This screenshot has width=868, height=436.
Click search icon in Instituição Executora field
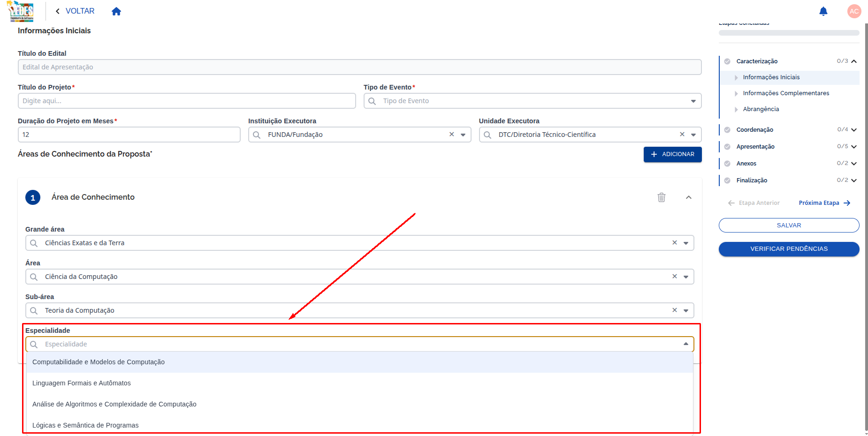pos(257,135)
